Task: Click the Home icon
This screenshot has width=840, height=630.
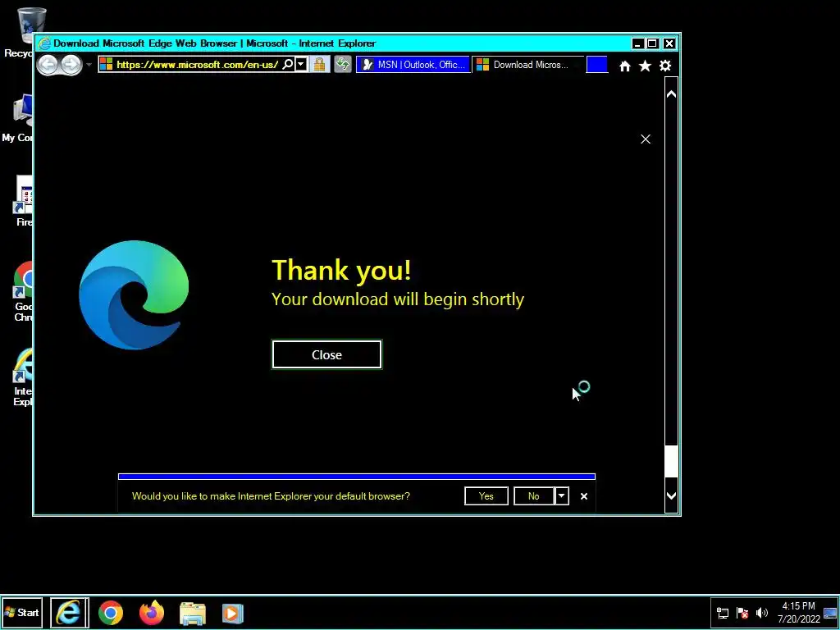Action: (x=624, y=66)
